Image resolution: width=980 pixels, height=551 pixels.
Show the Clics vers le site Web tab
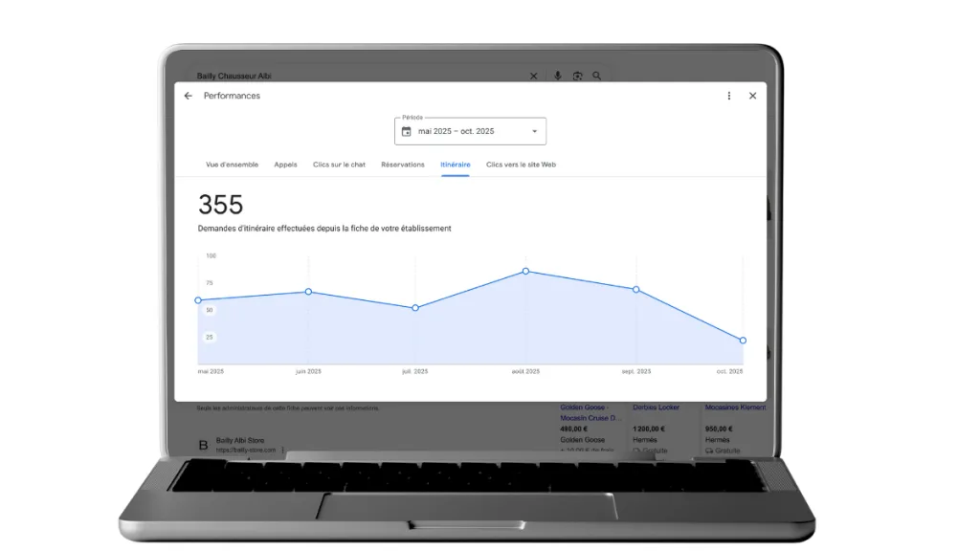521,165
